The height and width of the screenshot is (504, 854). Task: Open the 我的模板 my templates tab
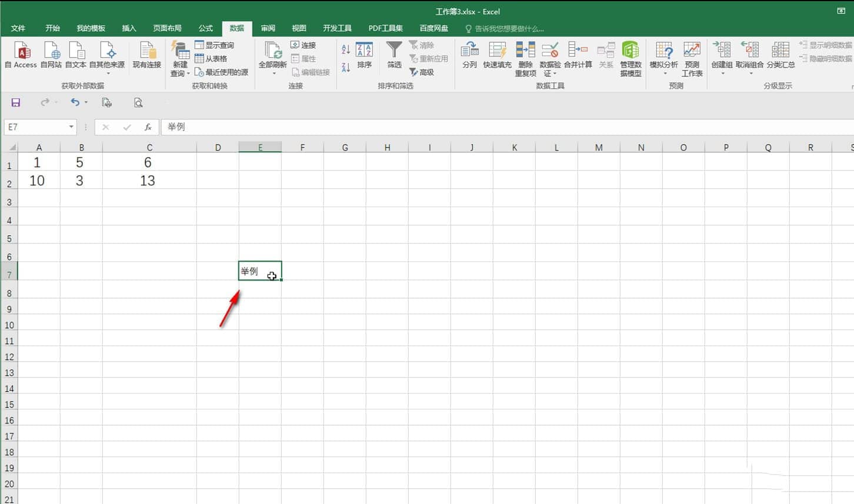point(91,28)
